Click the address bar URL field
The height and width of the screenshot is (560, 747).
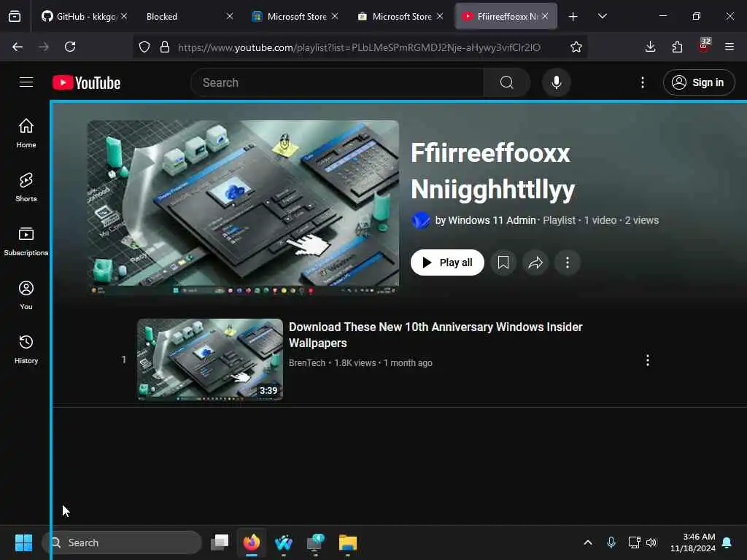(x=359, y=47)
